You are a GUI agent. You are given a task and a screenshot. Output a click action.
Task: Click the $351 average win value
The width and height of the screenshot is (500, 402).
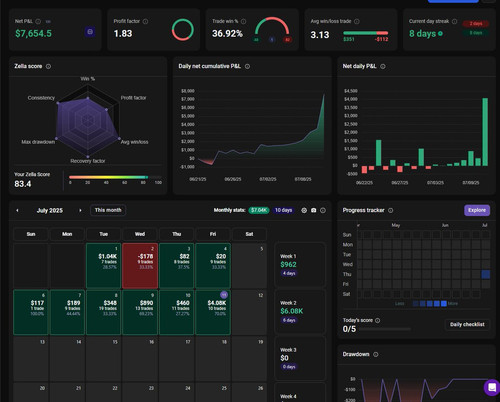click(349, 39)
